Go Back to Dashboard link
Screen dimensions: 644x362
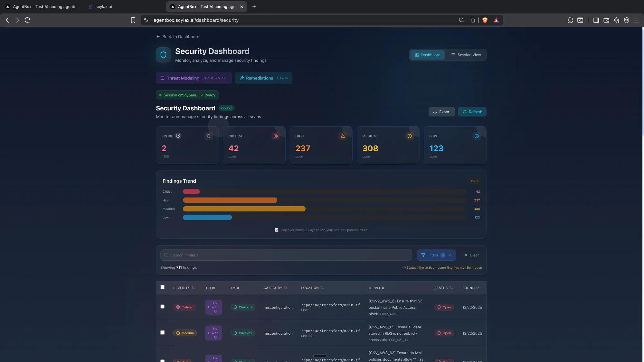178,37
